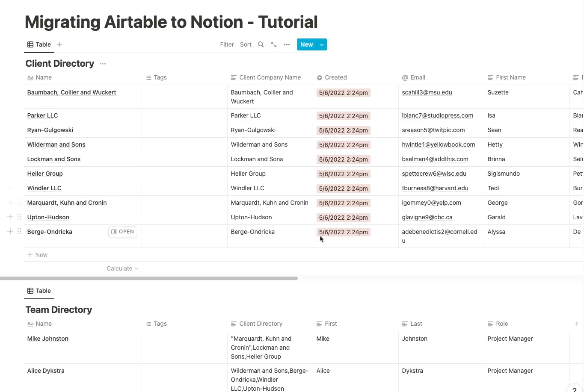Image resolution: width=584 pixels, height=392 pixels.
Task: Open the three-dot view options menu
Action: [287, 44]
